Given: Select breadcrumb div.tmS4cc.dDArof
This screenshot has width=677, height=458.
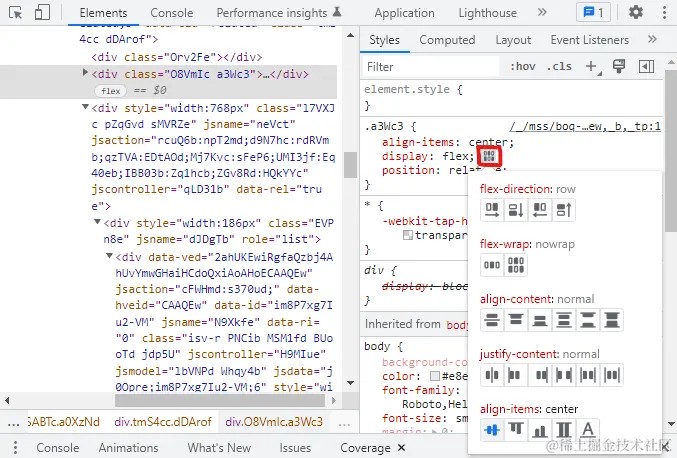Looking at the screenshot, I should pos(163,422).
